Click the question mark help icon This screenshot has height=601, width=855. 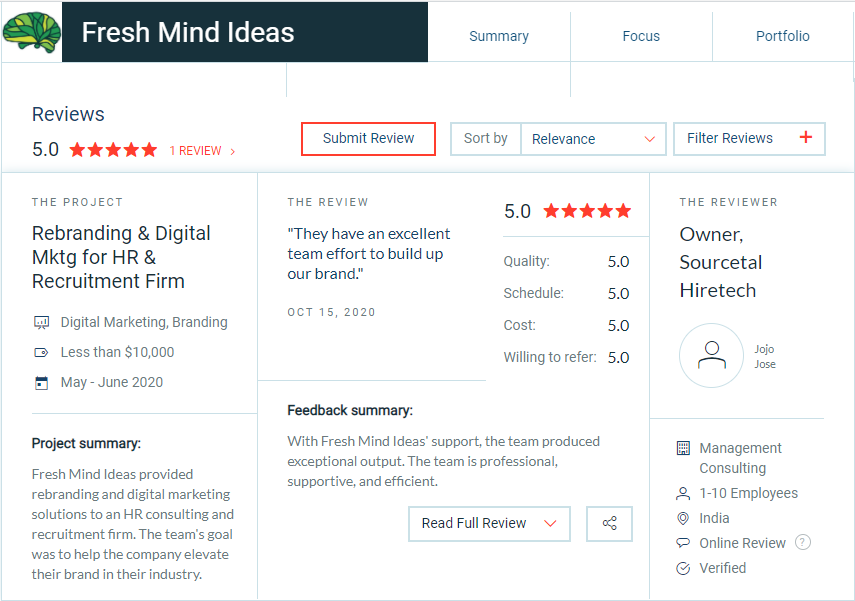[x=803, y=543]
